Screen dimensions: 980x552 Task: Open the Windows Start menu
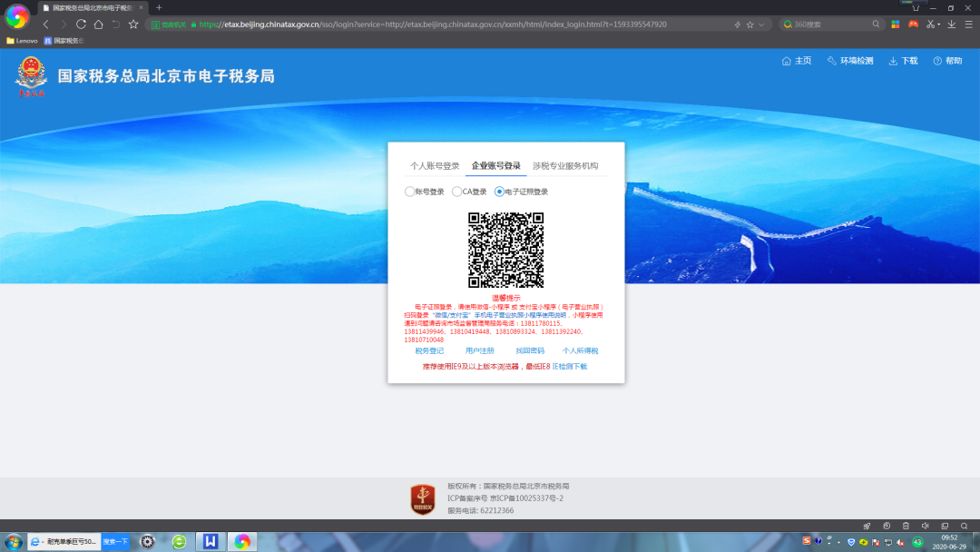pos(13,542)
